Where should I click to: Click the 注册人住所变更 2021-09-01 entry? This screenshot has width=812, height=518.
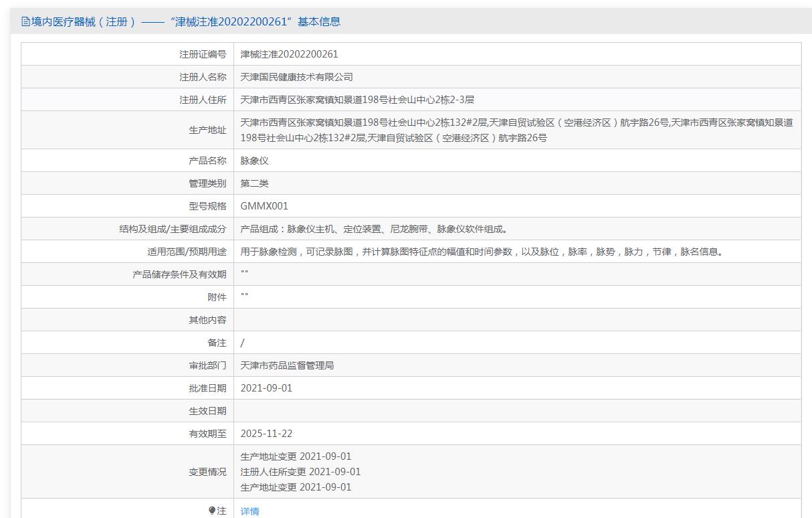click(x=300, y=472)
